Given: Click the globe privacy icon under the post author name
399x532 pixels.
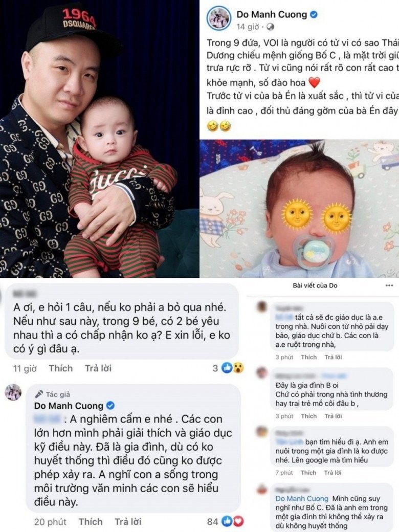Looking at the screenshot, I should pyautogui.click(x=271, y=27).
